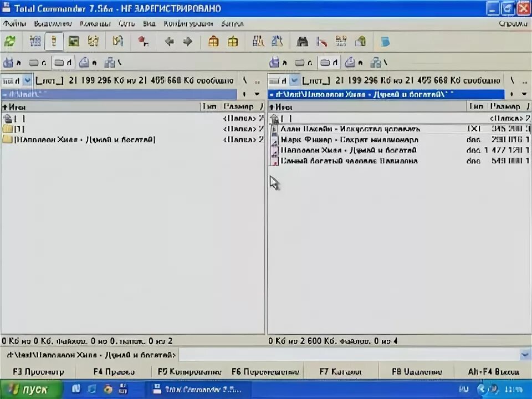532x399 pixels.
Task: Open left panel directory history arrow
Action: (257, 94)
